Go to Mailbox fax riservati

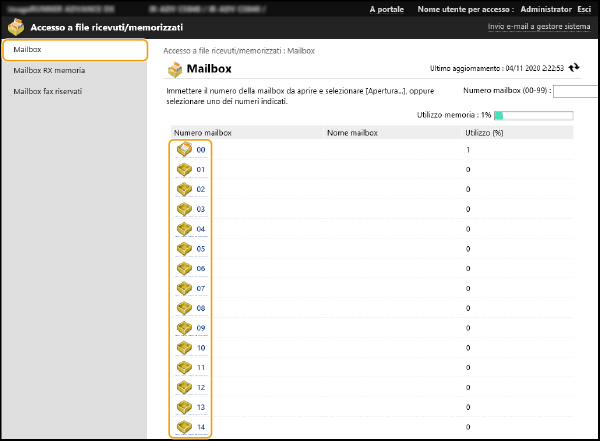pyautogui.click(x=48, y=91)
